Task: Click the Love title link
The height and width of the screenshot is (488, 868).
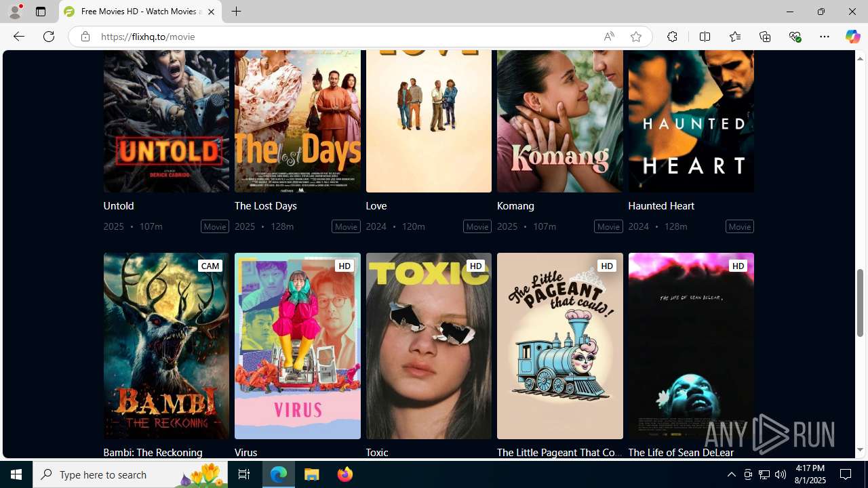Action: click(376, 205)
